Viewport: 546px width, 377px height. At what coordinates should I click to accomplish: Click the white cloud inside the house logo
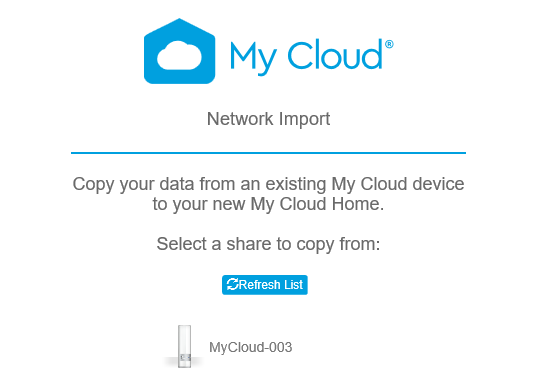tap(179, 55)
